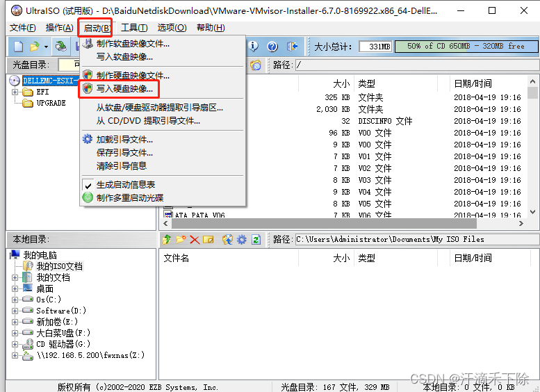Choose 清除引导信息 menu entry
The image size is (540, 392).
pyautogui.click(x=163, y=165)
